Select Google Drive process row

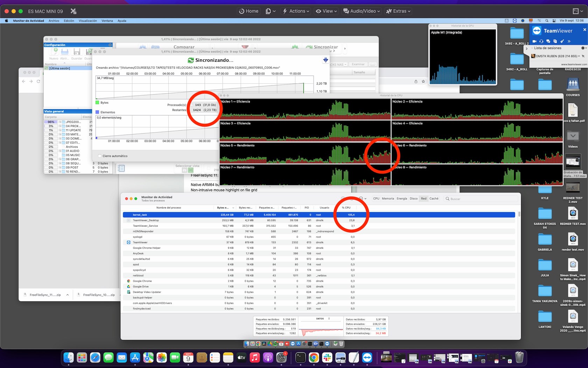(x=319, y=287)
